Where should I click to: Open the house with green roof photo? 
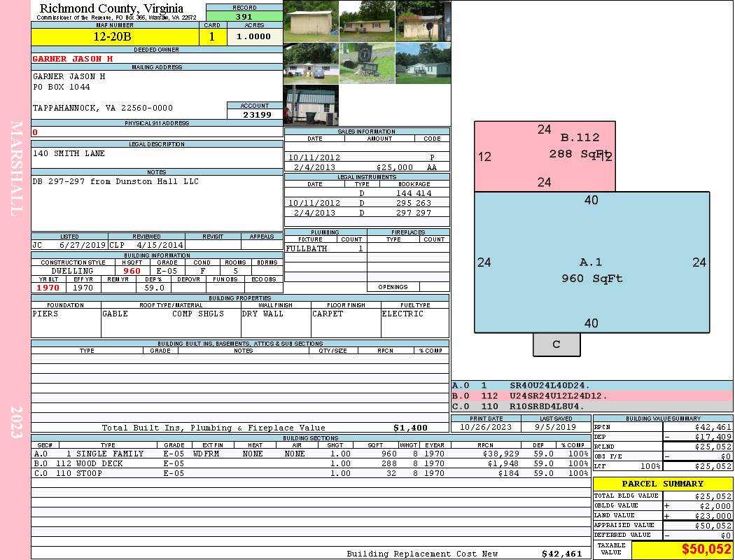coord(423,63)
